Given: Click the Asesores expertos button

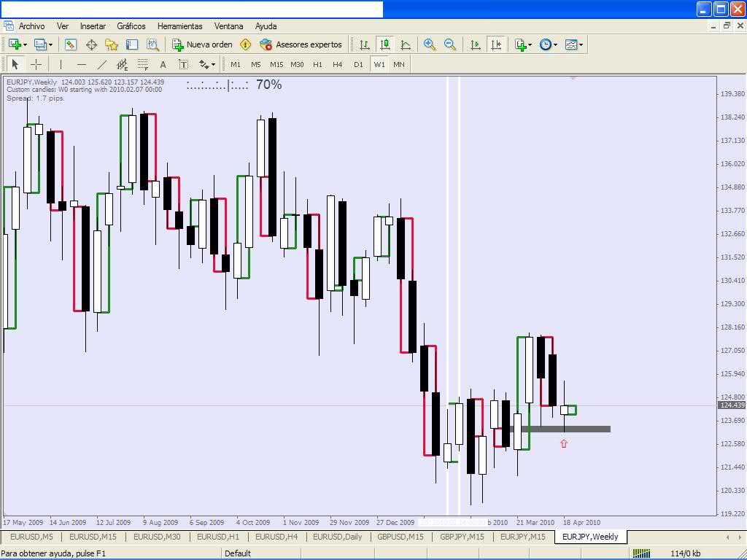Looking at the screenshot, I should [301, 44].
